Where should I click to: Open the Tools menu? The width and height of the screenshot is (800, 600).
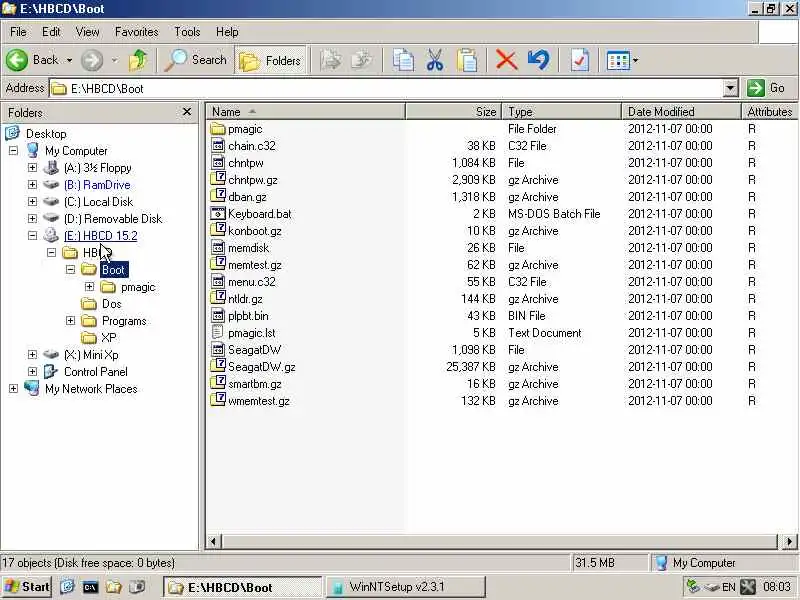coord(187,32)
